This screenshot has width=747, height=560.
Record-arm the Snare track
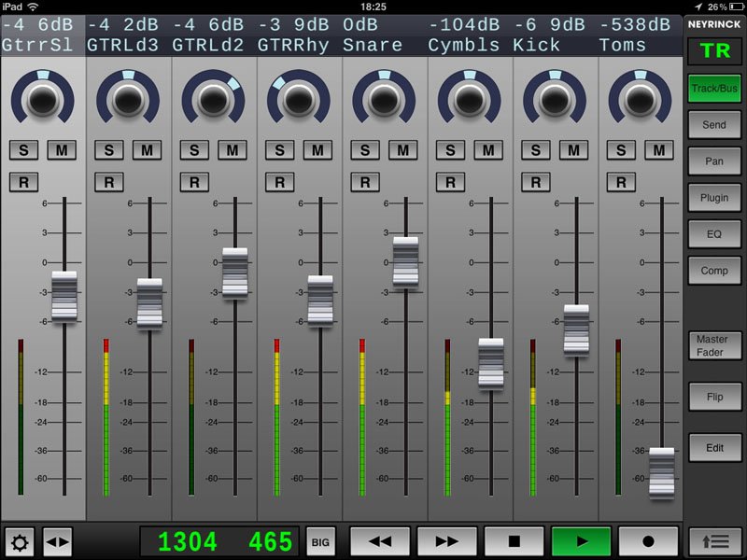[x=365, y=182]
